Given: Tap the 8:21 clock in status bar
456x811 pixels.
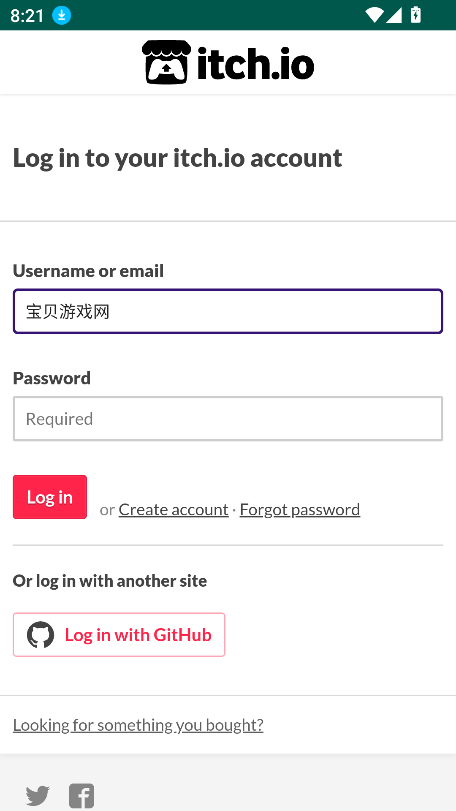Looking at the screenshot, I should pos(27,16).
